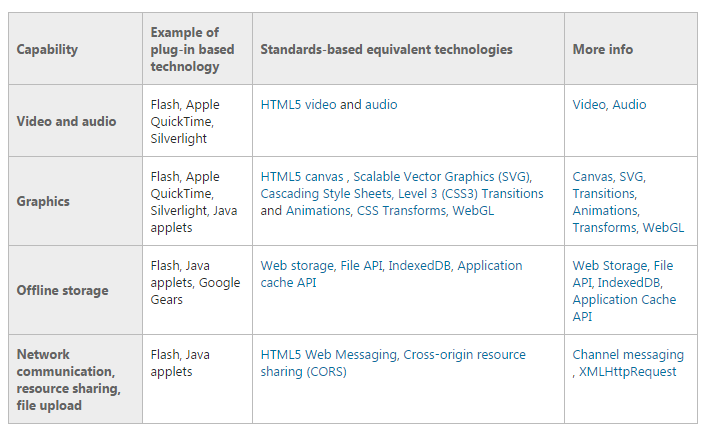Open the Canvas link under More info
The width and height of the screenshot is (718, 446).
coord(593,177)
